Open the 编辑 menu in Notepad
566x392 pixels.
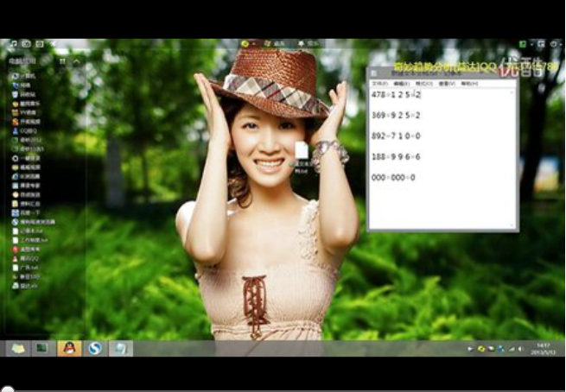pyautogui.click(x=400, y=84)
